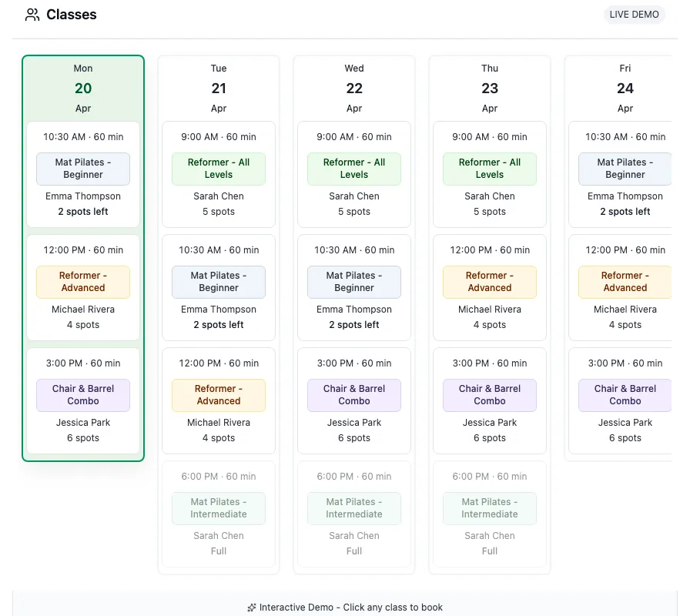The image size is (690, 616).
Task: Select the Fri 24 Apr day header
Action: (625, 88)
